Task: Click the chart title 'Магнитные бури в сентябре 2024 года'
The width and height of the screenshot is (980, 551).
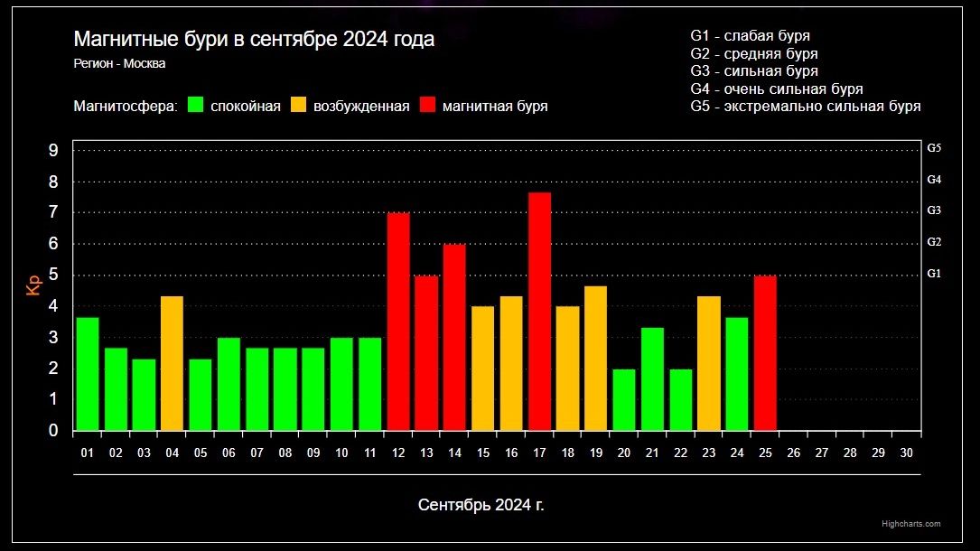Action: 254,40
